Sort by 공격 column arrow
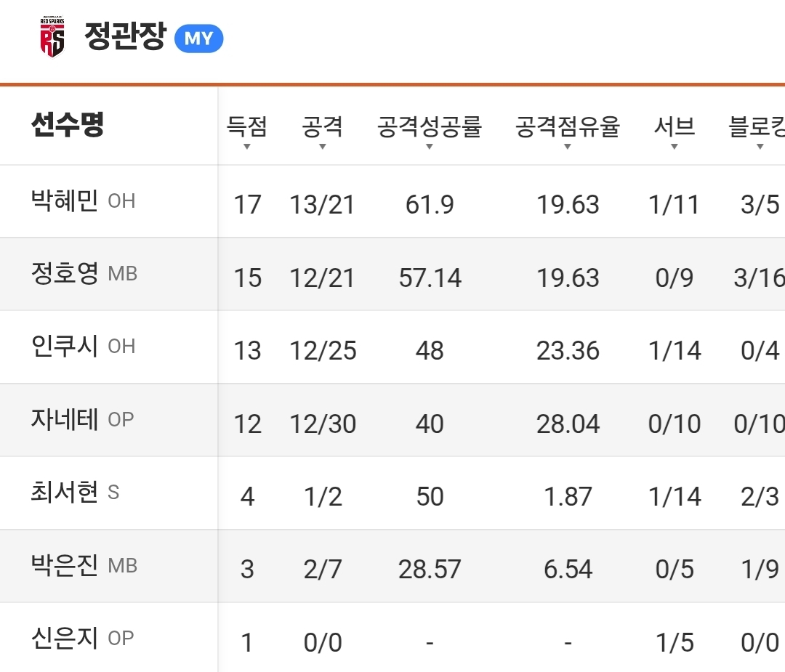The image size is (785, 672). coord(322,146)
